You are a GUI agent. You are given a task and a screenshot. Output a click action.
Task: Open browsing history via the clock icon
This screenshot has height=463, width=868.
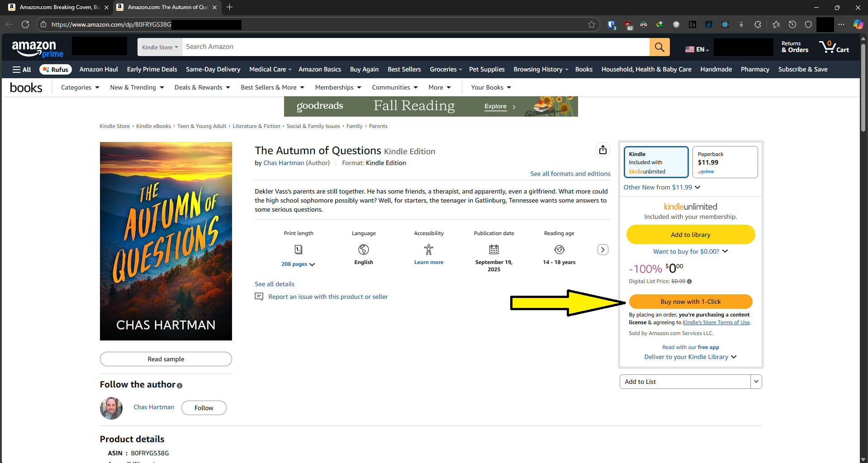792,24
